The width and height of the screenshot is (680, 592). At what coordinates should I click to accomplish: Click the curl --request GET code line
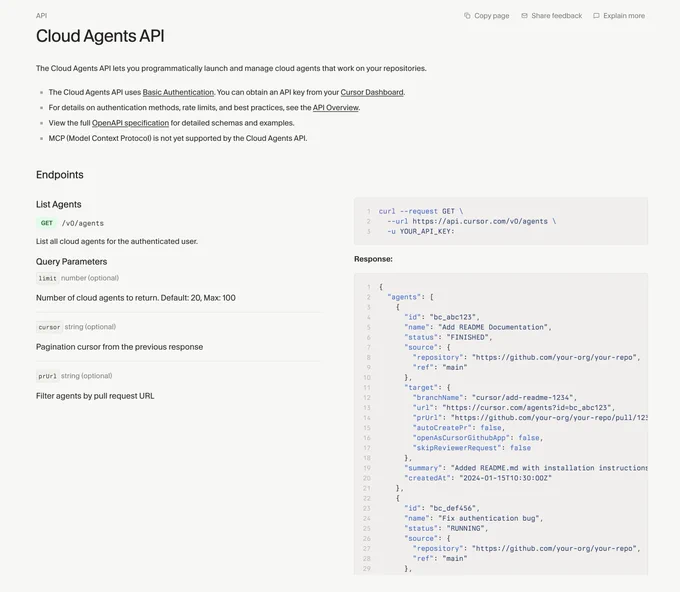[421, 211]
